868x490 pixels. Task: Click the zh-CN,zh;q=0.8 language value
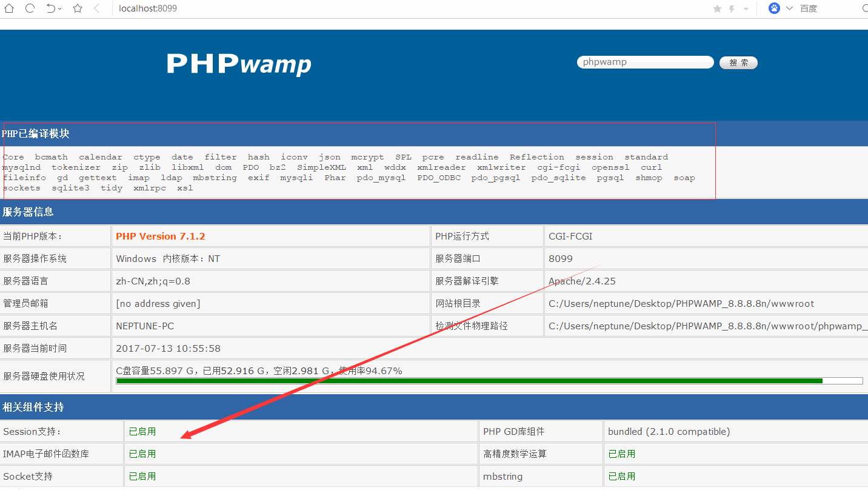coord(153,281)
